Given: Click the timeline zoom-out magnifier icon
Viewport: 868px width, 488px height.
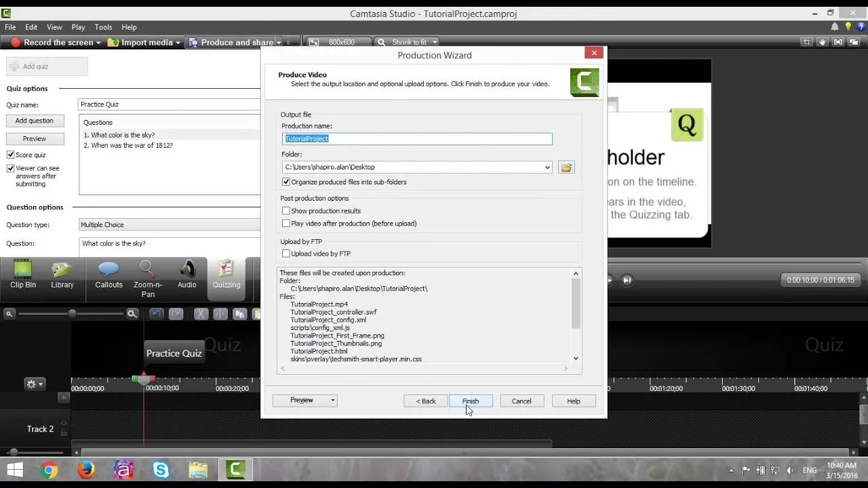Looking at the screenshot, I should tap(9, 314).
